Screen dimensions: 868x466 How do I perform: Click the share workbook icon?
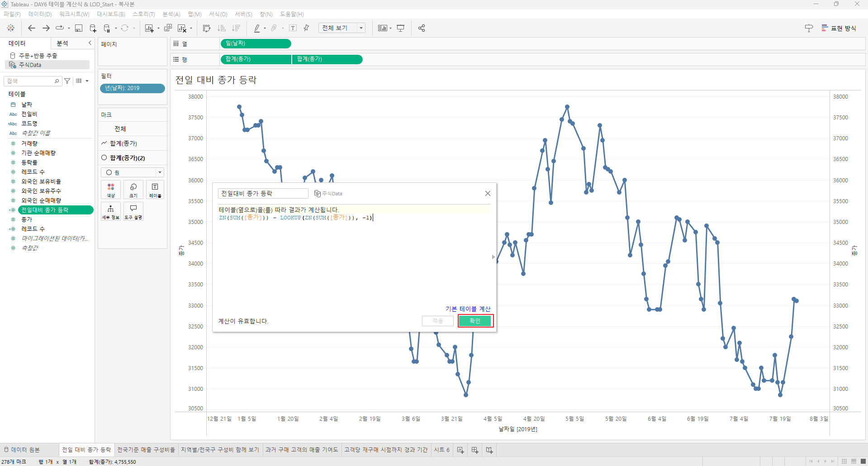tap(422, 28)
